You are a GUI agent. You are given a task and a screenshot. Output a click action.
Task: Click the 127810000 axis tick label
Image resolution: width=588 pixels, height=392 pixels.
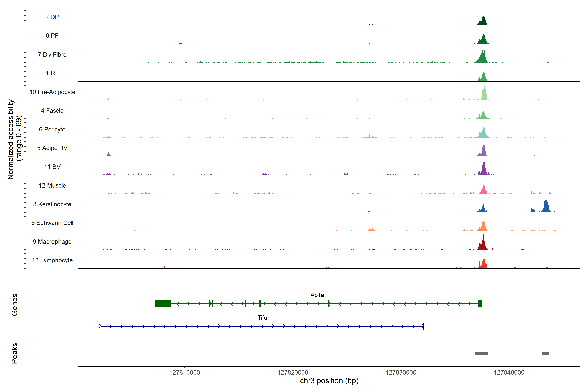point(185,373)
